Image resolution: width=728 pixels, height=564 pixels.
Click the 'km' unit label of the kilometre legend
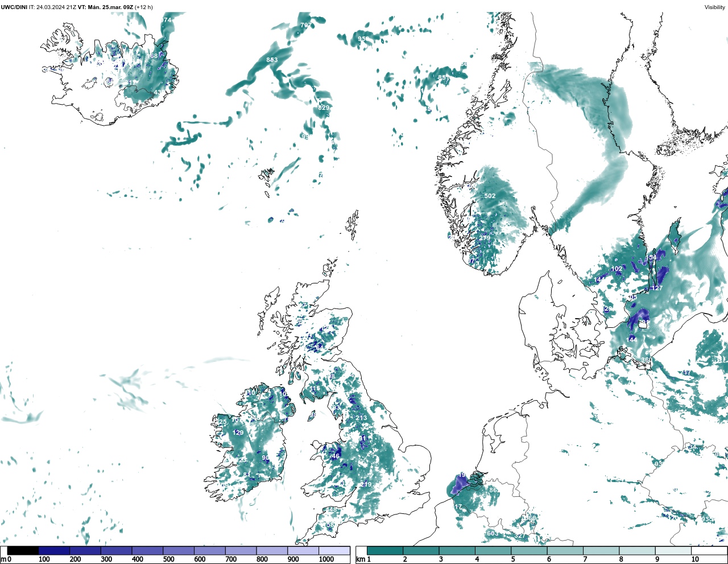(361, 559)
